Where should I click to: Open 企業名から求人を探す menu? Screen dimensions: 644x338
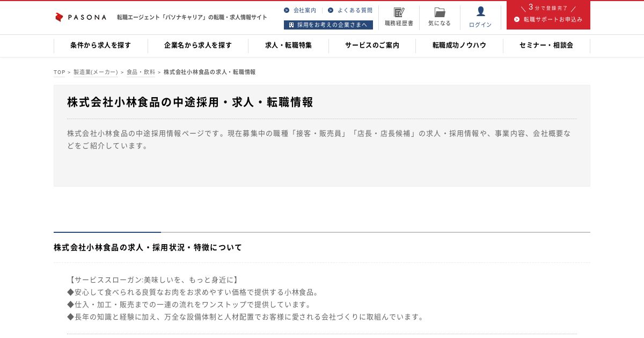pos(198,46)
